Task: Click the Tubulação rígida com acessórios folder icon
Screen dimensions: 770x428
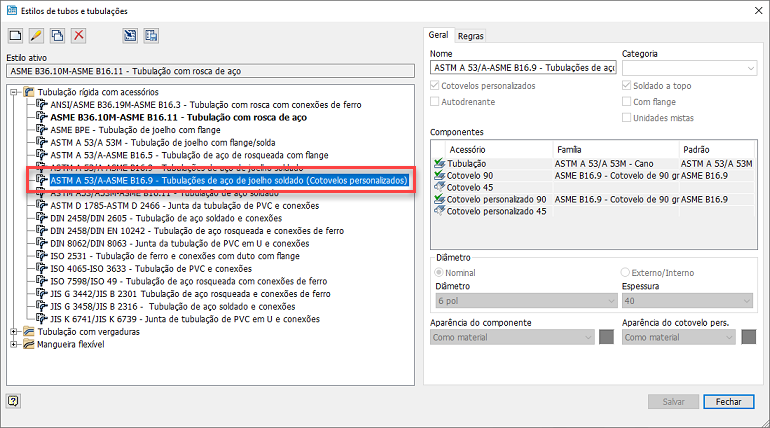Action: click(x=29, y=92)
